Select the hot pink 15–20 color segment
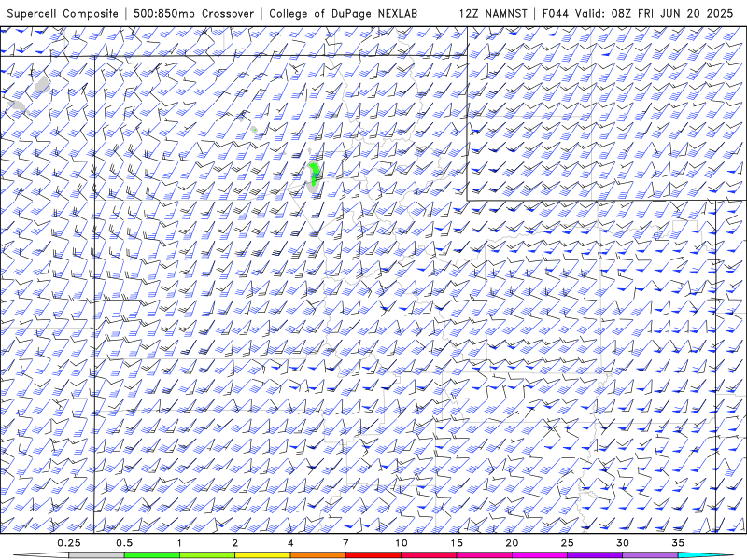The height and width of the screenshot is (560, 747). [484, 555]
